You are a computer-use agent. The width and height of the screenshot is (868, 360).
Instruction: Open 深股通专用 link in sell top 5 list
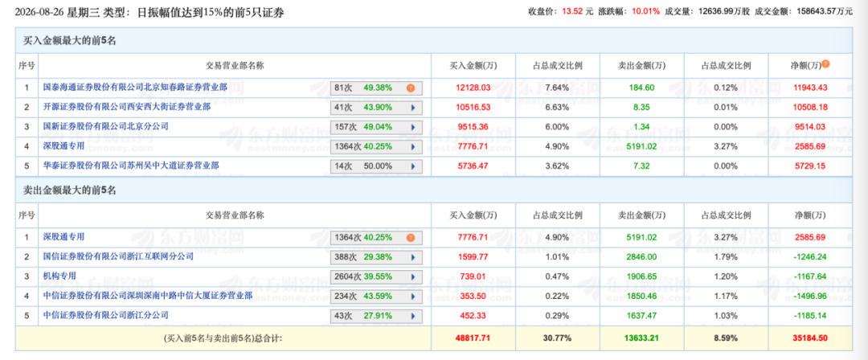pyautogui.click(x=63, y=236)
